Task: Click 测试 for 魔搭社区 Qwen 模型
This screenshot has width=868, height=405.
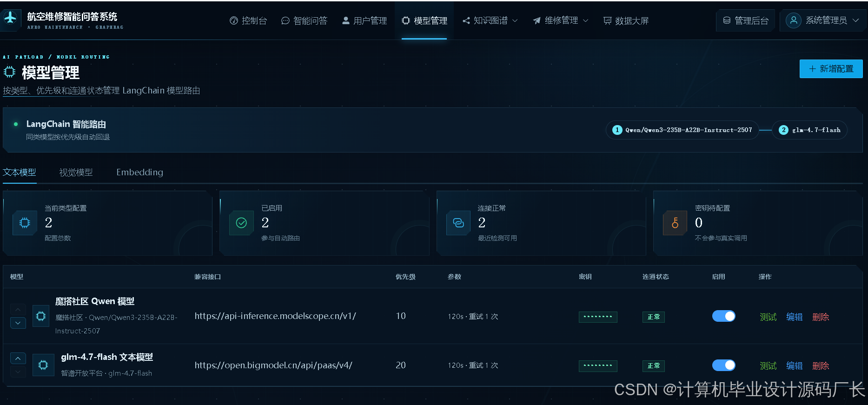Action: (x=768, y=317)
